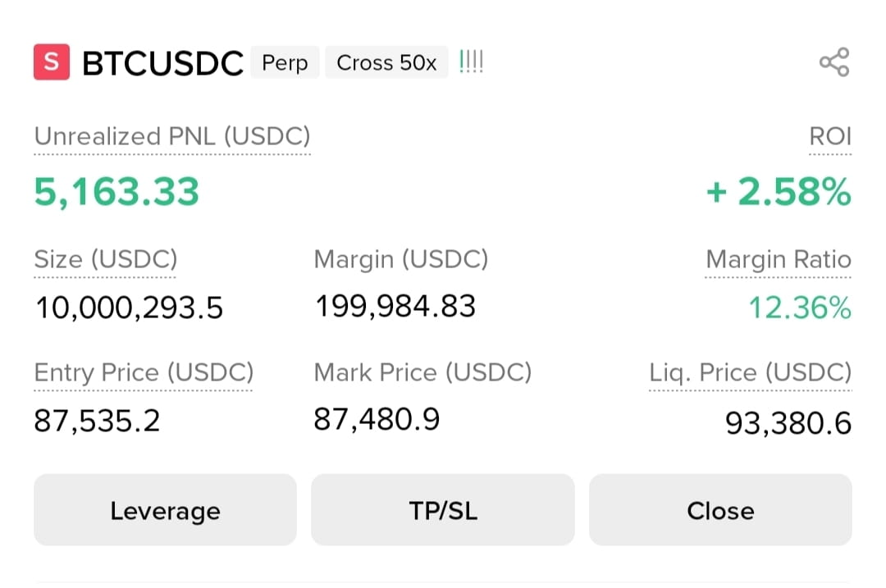Select the Cross 50x margin tag
The image size is (886, 588).
386,62
